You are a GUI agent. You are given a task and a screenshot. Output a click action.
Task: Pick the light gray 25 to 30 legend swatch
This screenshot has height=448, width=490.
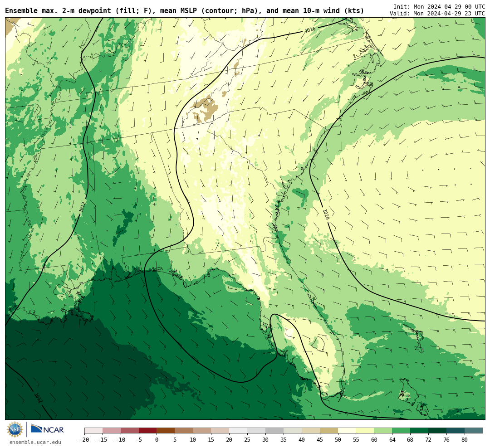[256, 430]
